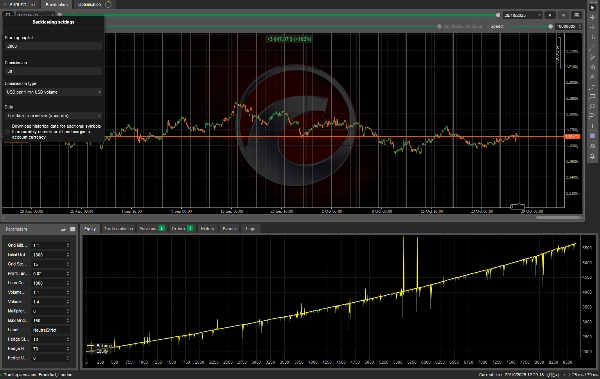Screen dimensions: 600x379
Task: Toggle Balance series in equity chart legend
Action: [99, 346]
